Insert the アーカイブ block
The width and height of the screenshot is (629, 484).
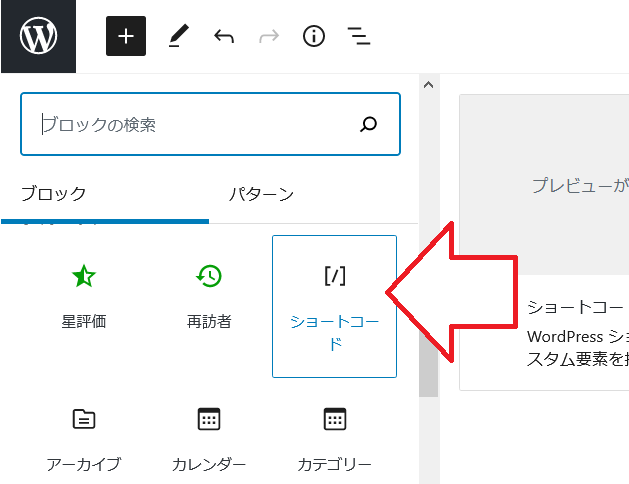[84, 438]
